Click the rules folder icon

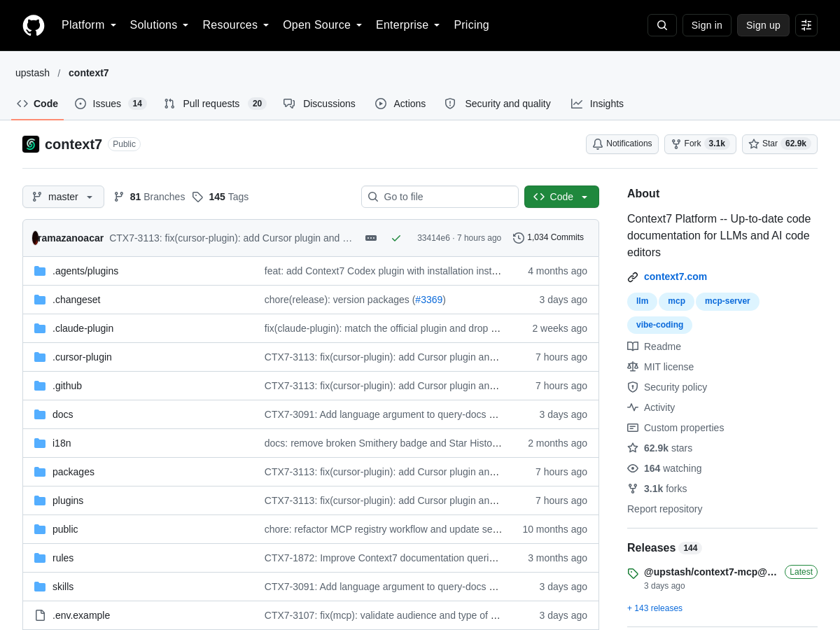[x=40, y=558]
